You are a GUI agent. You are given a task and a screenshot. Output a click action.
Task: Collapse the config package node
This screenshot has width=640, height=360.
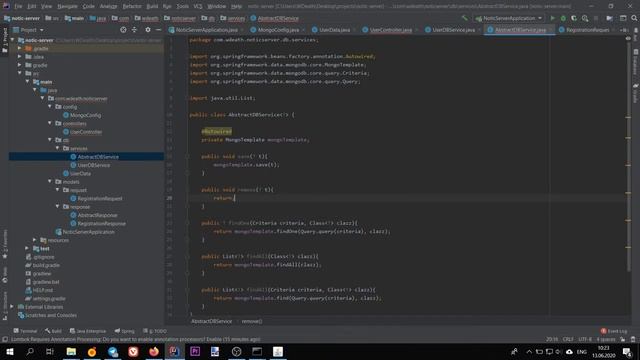tap(50, 107)
